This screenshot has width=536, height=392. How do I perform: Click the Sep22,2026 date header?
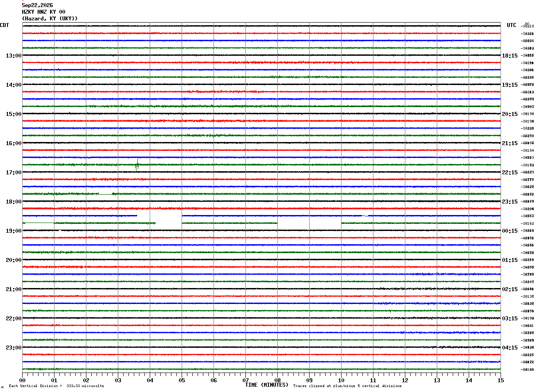(x=37, y=5)
